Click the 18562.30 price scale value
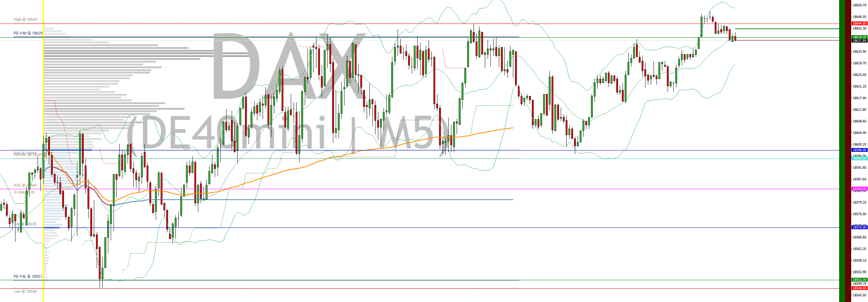The height and width of the screenshot is (302, 868). pos(860,249)
